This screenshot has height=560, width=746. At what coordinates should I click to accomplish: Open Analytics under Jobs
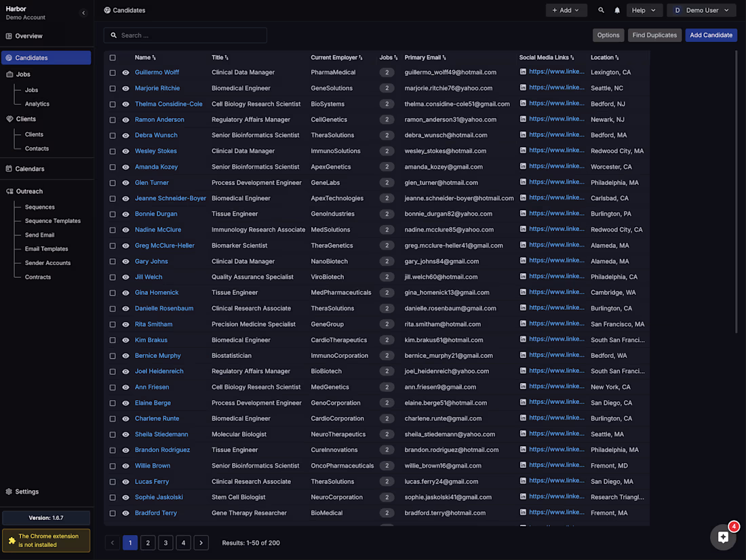point(37,104)
